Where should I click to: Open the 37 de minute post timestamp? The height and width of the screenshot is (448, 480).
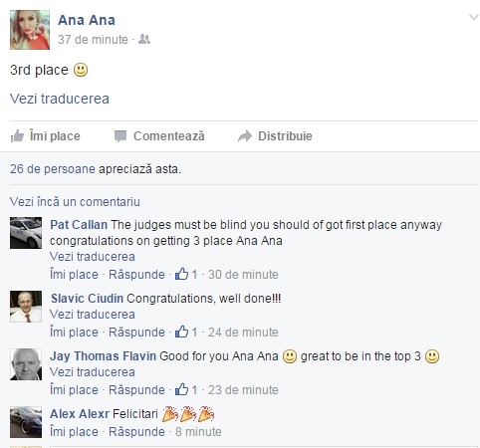(93, 40)
